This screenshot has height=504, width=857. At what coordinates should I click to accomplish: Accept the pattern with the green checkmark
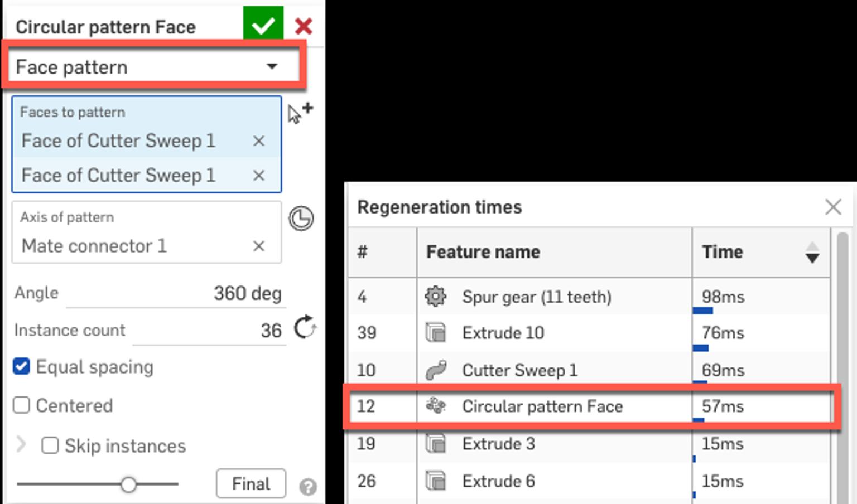coord(263,23)
